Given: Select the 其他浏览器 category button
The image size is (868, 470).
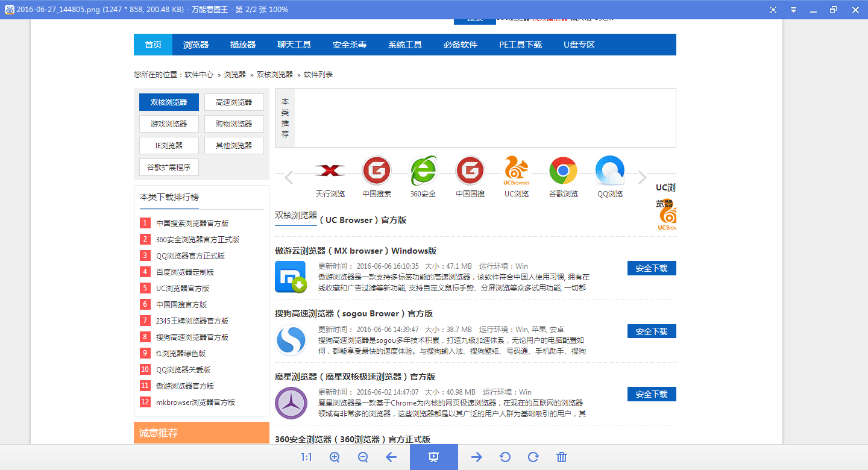Looking at the screenshot, I should 234,146.
